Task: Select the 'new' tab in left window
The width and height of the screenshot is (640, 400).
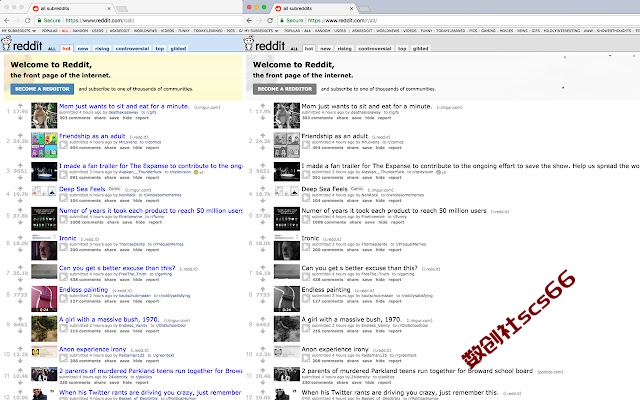Action: 83,48
